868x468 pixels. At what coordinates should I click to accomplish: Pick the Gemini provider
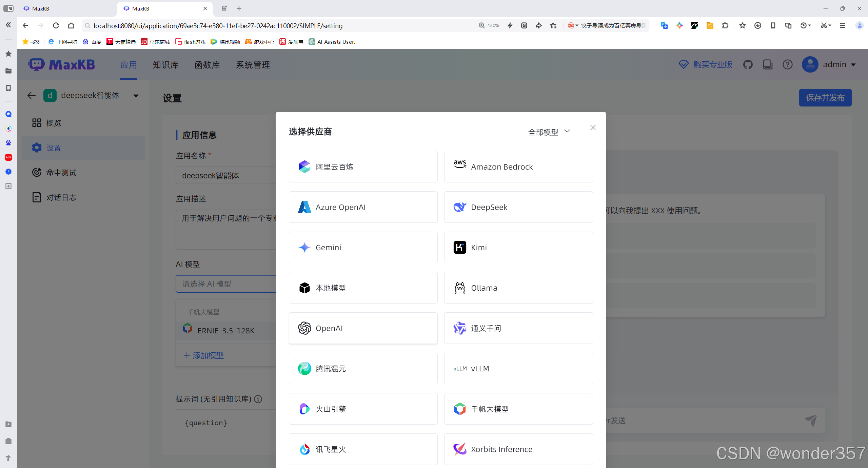point(363,247)
